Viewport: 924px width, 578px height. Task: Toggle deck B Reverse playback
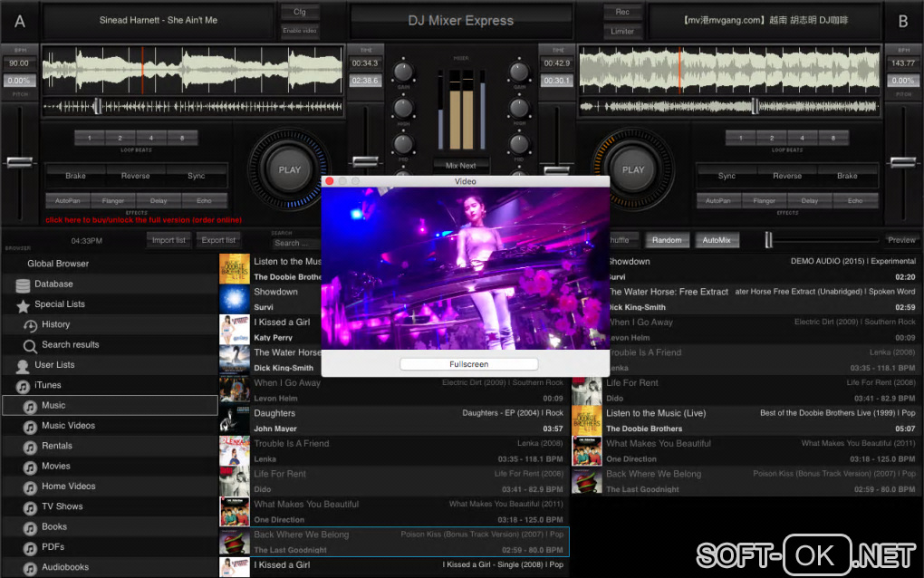(787, 176)
